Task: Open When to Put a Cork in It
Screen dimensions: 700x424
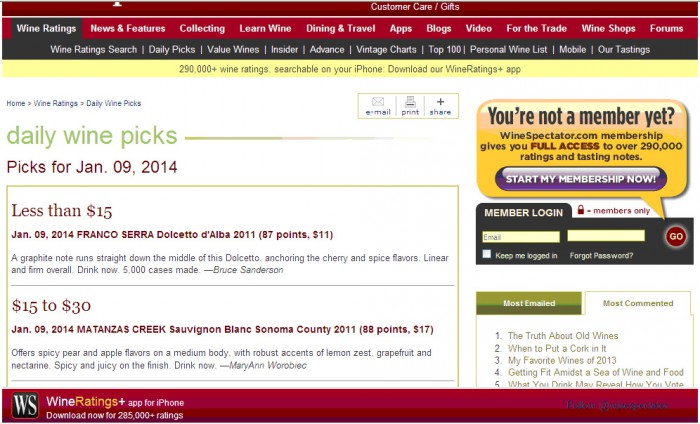Action: click(557, 348)
